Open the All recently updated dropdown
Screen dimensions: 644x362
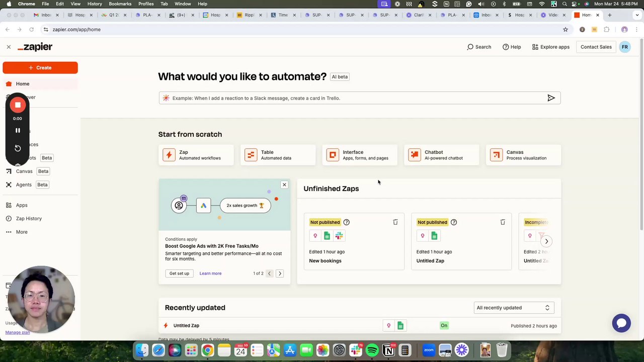pos(514,308)
